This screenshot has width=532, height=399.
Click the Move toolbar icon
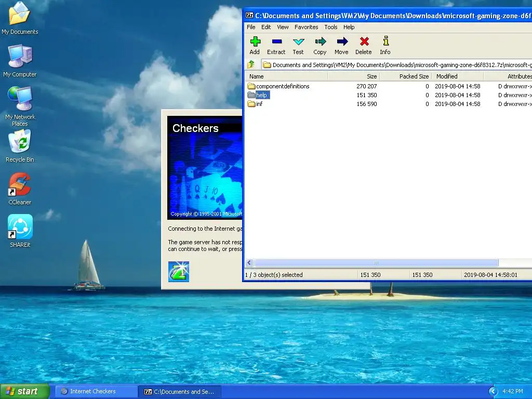[342, 42]
